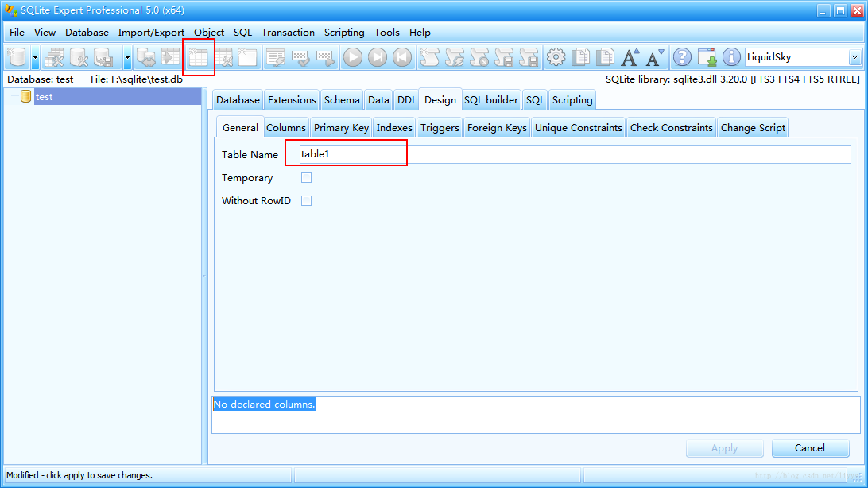Click the skip-forward playback icon
This screenshot has width=868, height=488.
click(377, 57)
